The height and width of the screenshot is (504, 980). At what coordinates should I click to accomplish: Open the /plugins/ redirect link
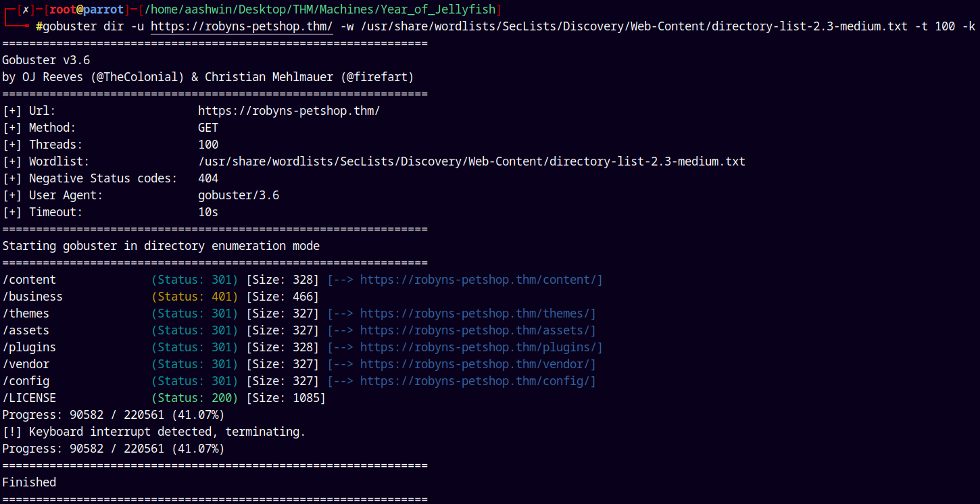pyautogui.click(x=481, y=347)
